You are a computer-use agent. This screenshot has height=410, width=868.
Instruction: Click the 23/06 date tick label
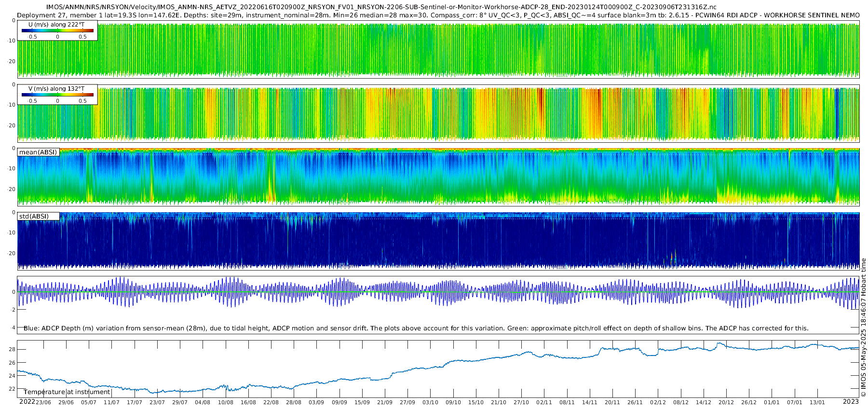coord(43,402)
